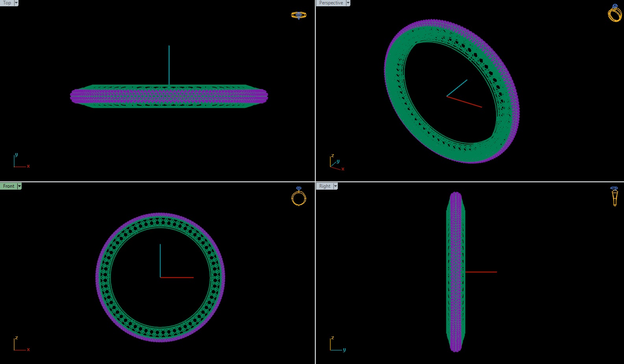
Task: Click the ring view icon in Right viewport
Action: [x=615, y=196]
